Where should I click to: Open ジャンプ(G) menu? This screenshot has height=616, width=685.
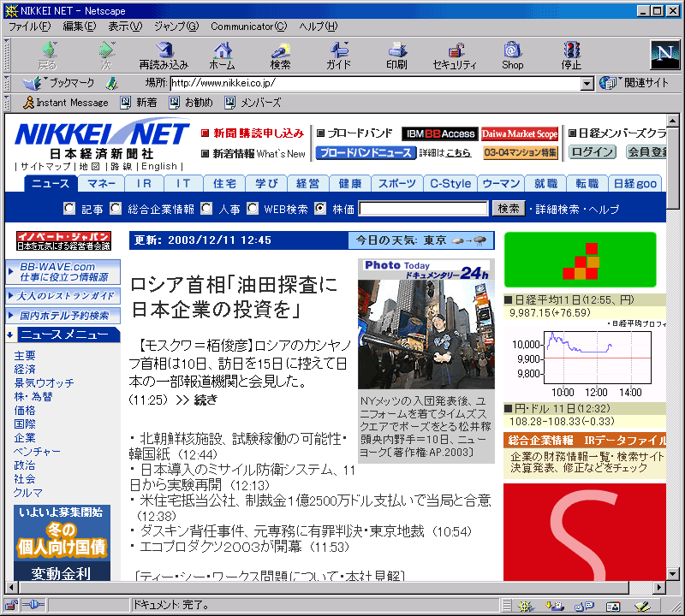pos(176,27)
